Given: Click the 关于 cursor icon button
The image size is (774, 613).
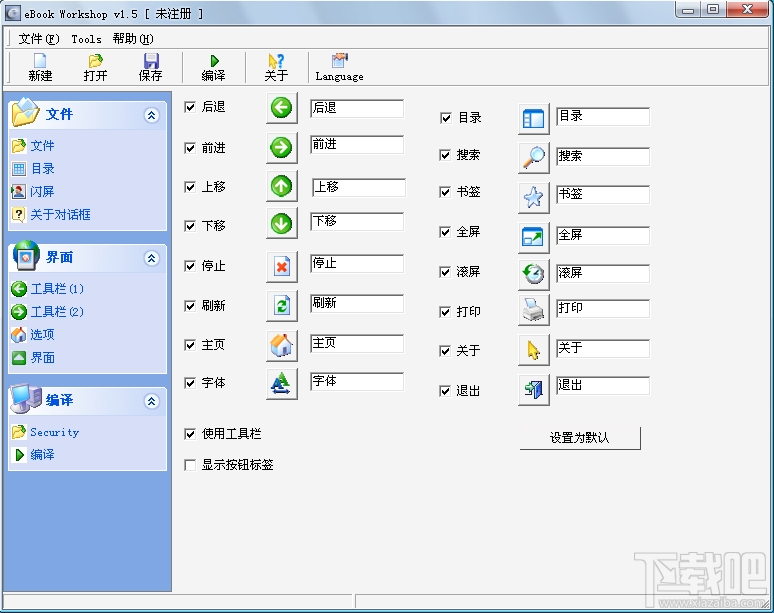Looking at the screenshot, I should pyautogui.click(x=534, y=350).
